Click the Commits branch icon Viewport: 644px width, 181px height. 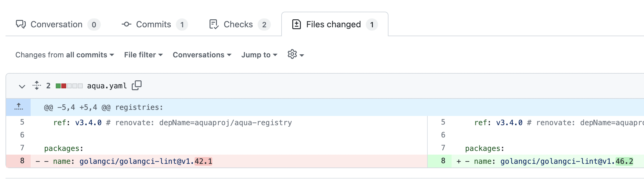127,24
